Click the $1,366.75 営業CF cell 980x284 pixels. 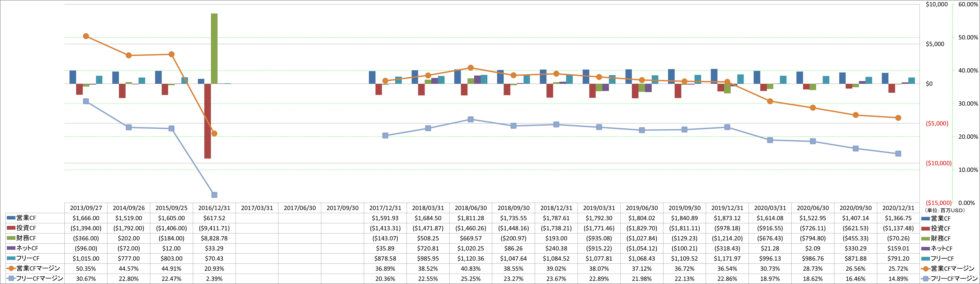click(898, 218)
